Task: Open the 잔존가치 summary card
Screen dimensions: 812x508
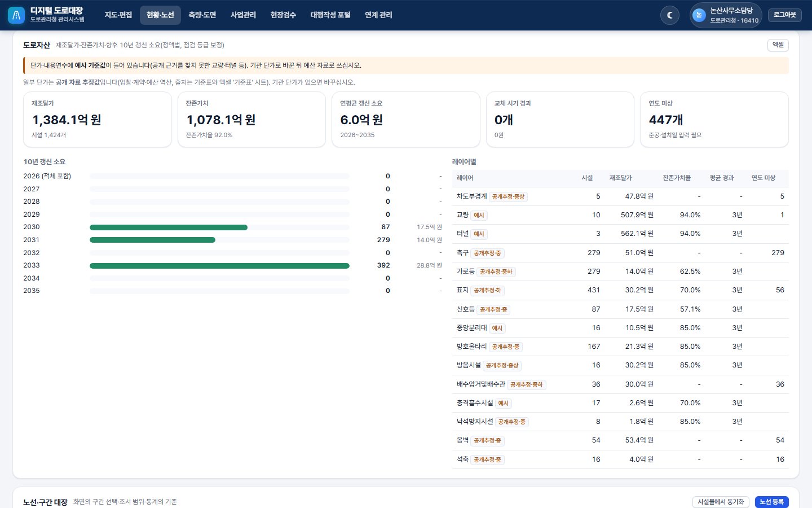Action: tap(251, 120)
